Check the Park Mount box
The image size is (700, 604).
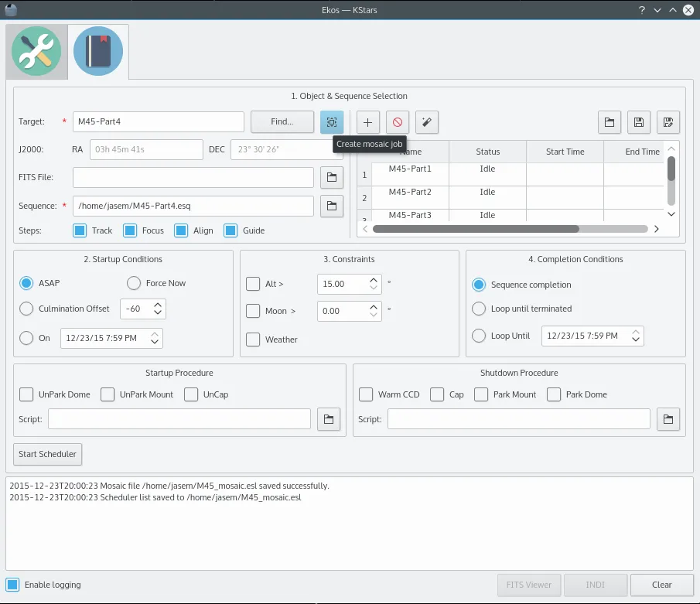[481, 394]
